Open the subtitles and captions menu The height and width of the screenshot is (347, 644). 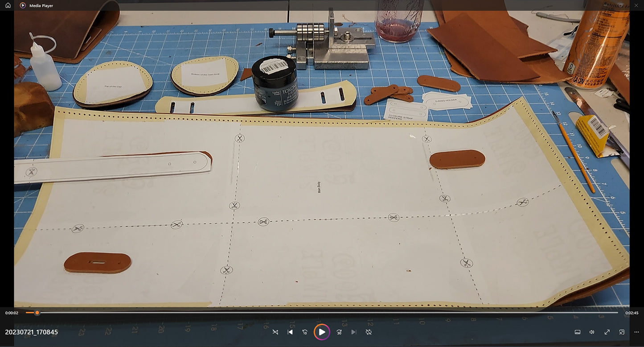577,332
